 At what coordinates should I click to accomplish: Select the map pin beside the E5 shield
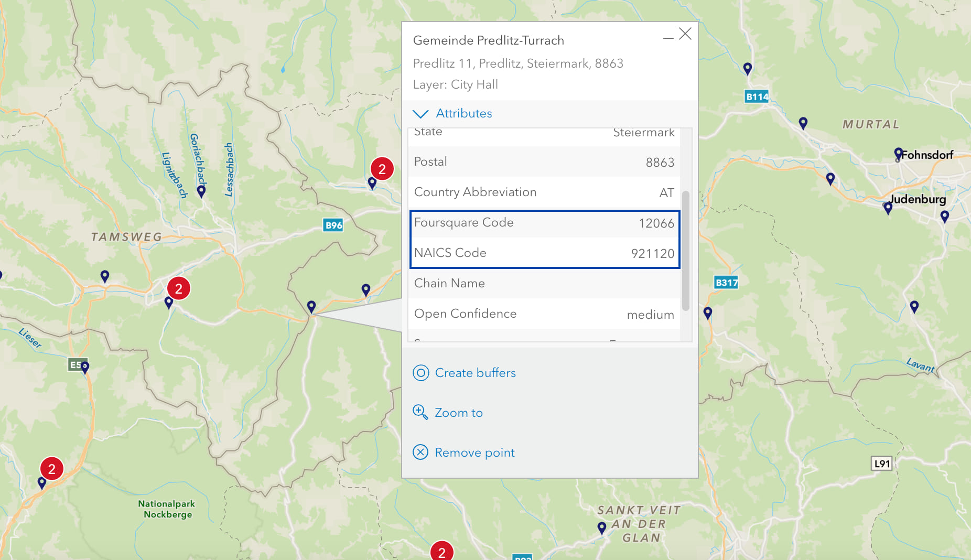85,367
